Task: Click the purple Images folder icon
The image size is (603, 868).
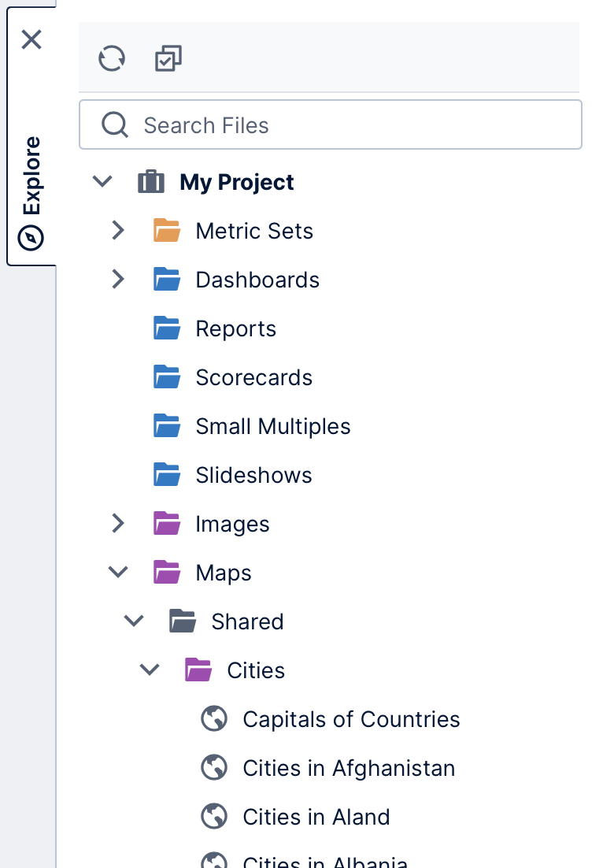Action: 167,523
